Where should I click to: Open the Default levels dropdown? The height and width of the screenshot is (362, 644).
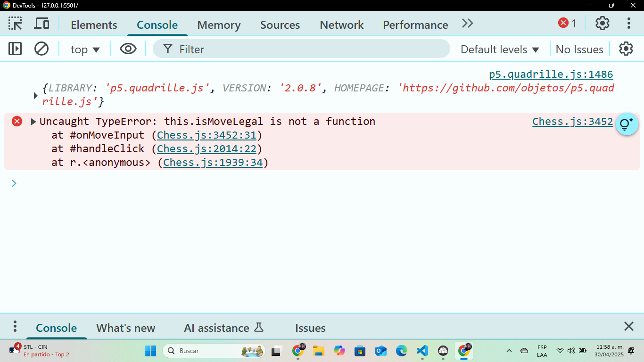[x=500, y=49]
